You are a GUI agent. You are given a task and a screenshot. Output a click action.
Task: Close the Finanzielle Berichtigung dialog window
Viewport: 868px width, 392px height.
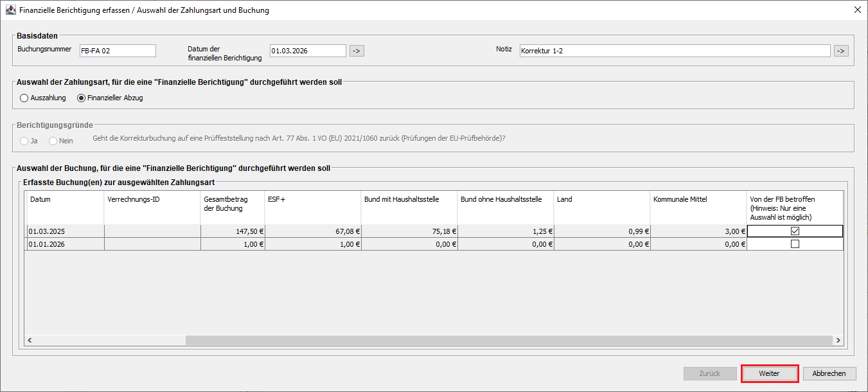[857, 10]
